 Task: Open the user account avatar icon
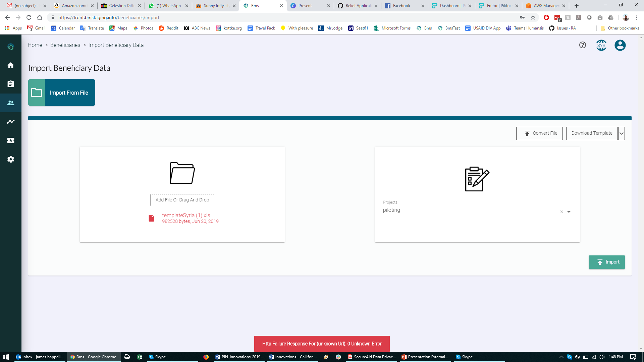(620, 45)
